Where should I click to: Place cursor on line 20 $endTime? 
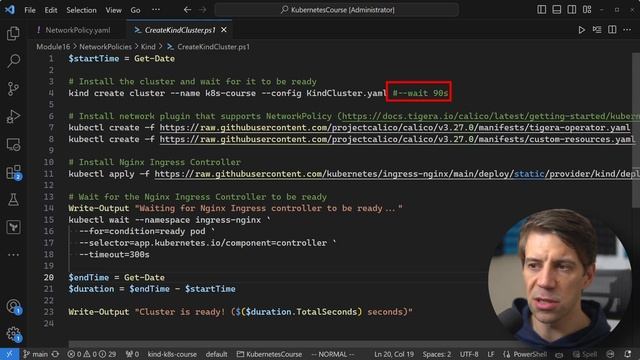coord(89,278)
